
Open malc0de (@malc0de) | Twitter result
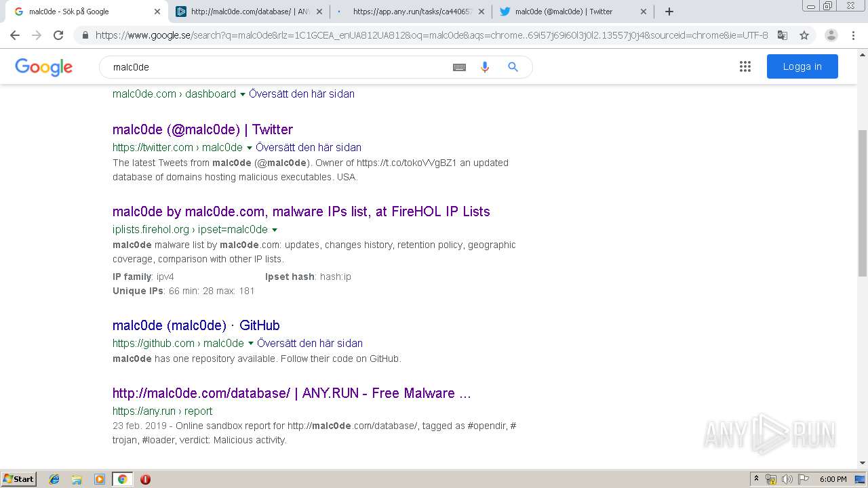[203, 129]
